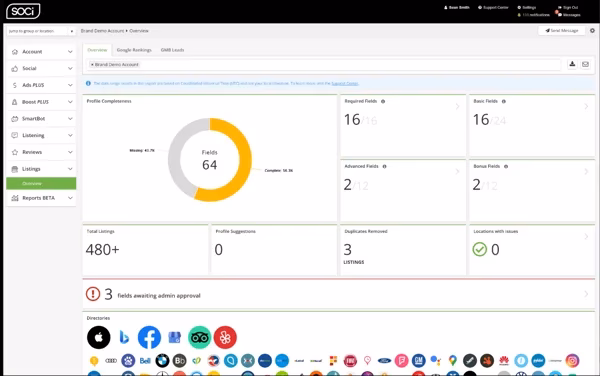This screenshot has width=600, height=376.
Task: Select the GM directory icon
Action: coord(419,360)
